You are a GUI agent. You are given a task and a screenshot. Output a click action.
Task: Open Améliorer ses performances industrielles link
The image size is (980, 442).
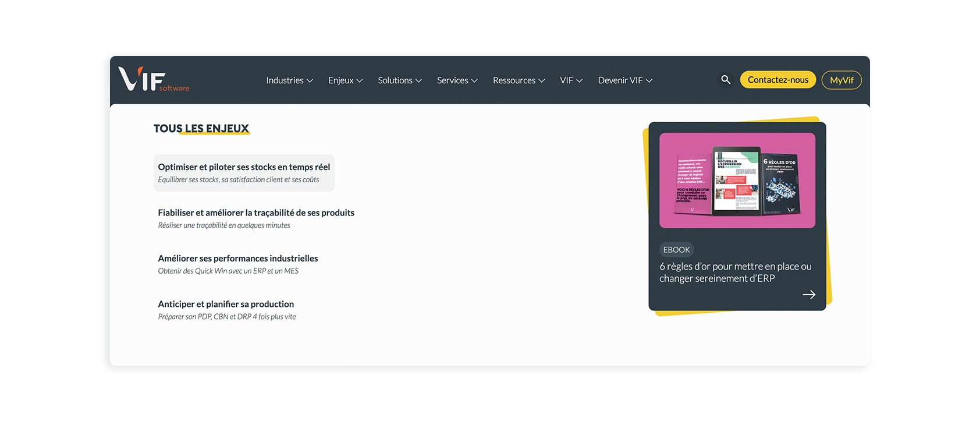tap(238, 259)
